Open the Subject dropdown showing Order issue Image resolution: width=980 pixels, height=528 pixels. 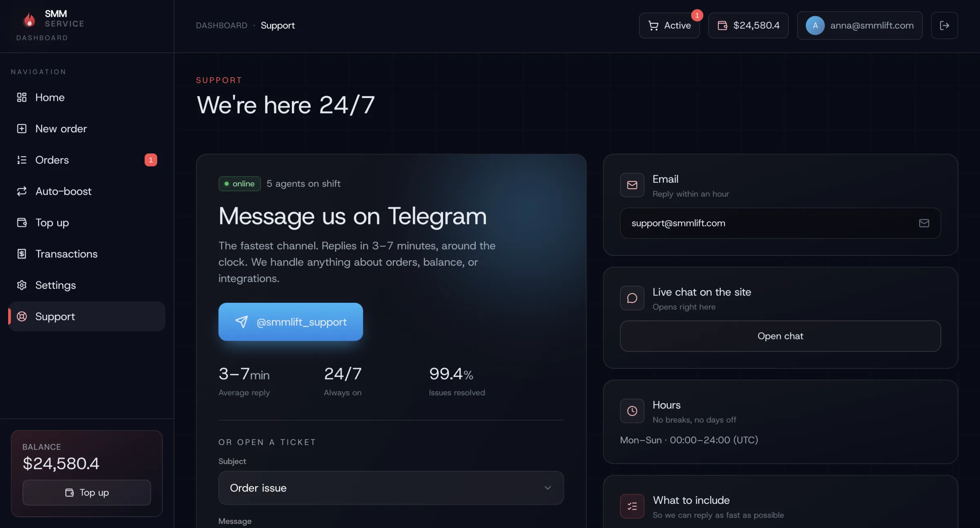tap(391, 488)
